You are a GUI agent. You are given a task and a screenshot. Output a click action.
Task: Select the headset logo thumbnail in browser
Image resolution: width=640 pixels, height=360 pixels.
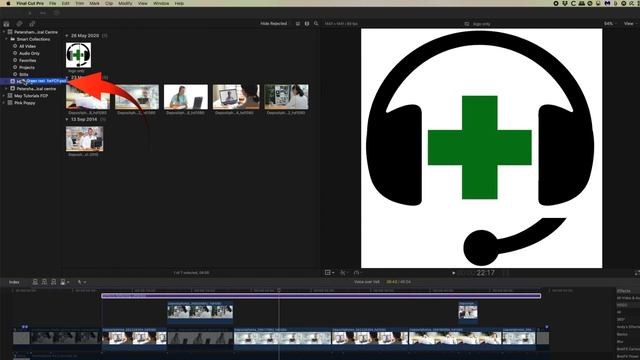coord(78,55)
